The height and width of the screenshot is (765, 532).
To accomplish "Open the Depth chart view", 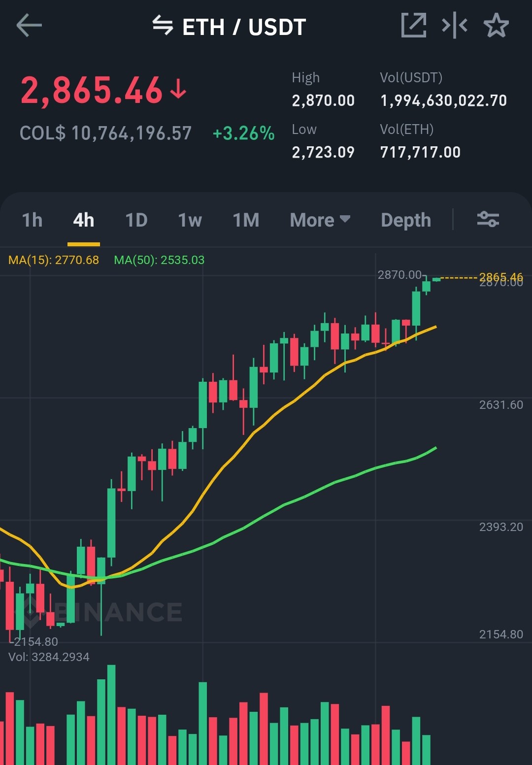I will coord(406,220).
